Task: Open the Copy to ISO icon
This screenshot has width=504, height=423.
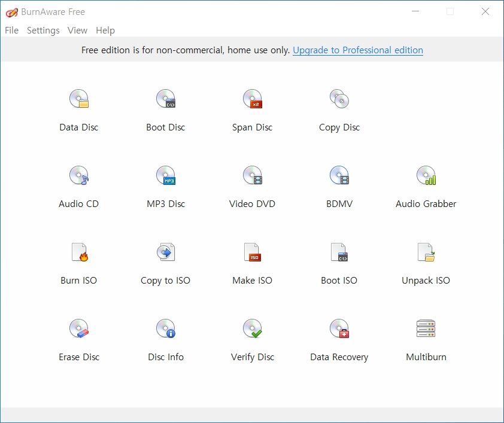Action: click(x=166, y=252)
